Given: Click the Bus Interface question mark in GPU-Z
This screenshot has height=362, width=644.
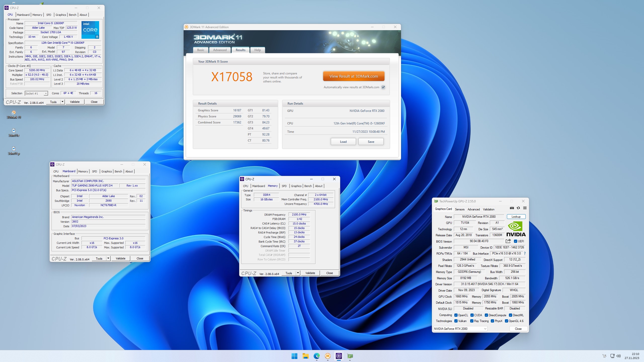Looking at the screenshot, I should click(525, 253).
